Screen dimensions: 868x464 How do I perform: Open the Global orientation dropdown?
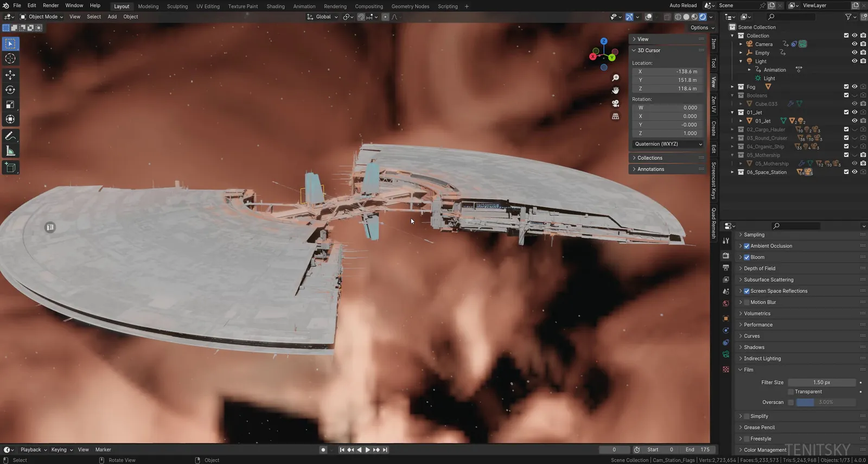pos(322,16)
